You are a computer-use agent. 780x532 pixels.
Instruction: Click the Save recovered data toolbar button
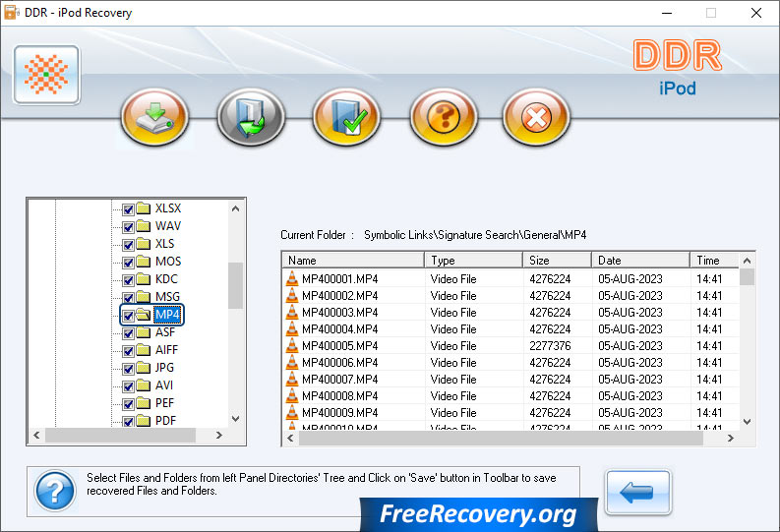154,117
